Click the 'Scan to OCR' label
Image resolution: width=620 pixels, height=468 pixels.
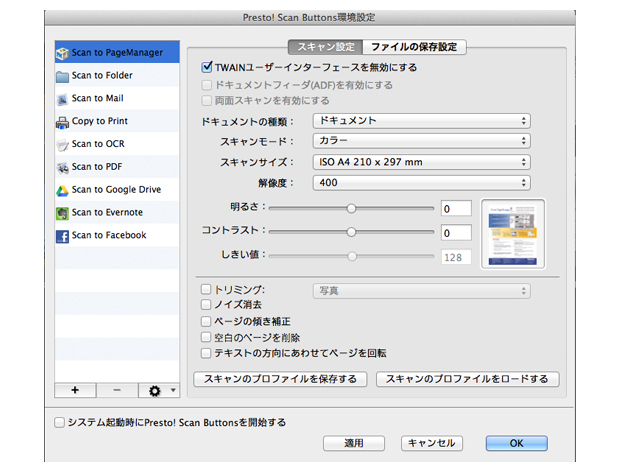(x=98, y=144)
